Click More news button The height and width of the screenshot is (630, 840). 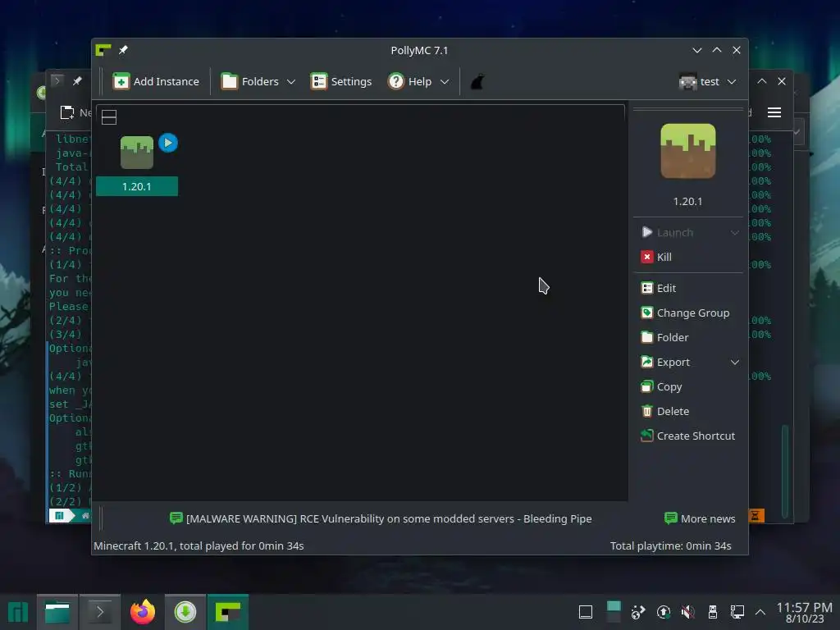[x=700, y=518]
